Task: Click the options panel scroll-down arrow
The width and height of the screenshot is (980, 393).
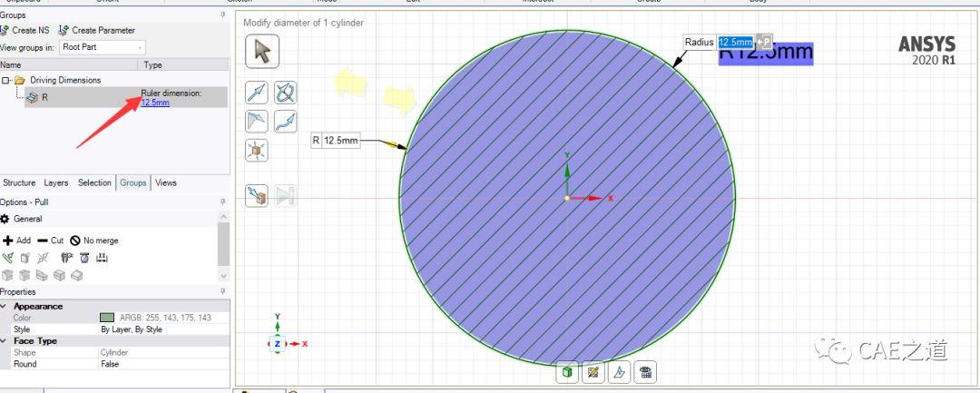Action: [224, 276]
